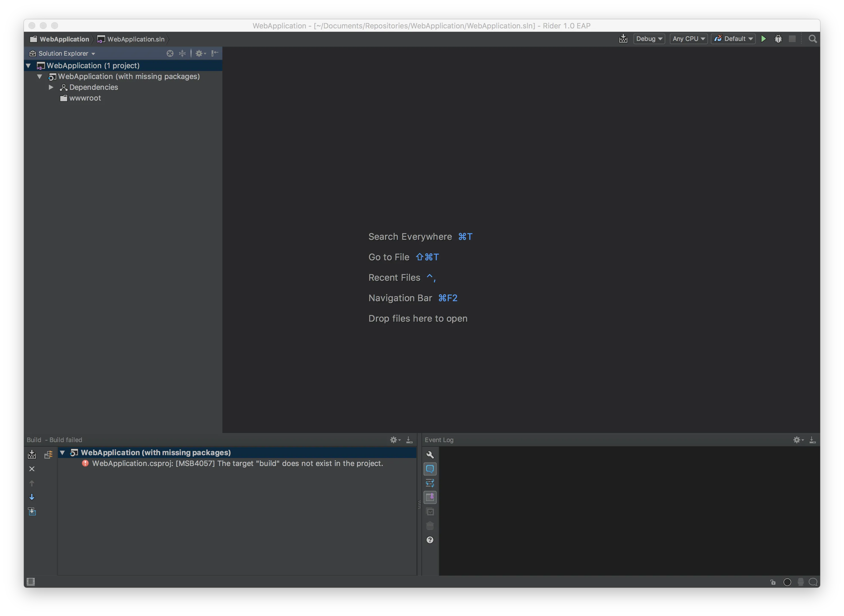
Task: Open the Debug configuration dropdown
Action: [649, 39]
